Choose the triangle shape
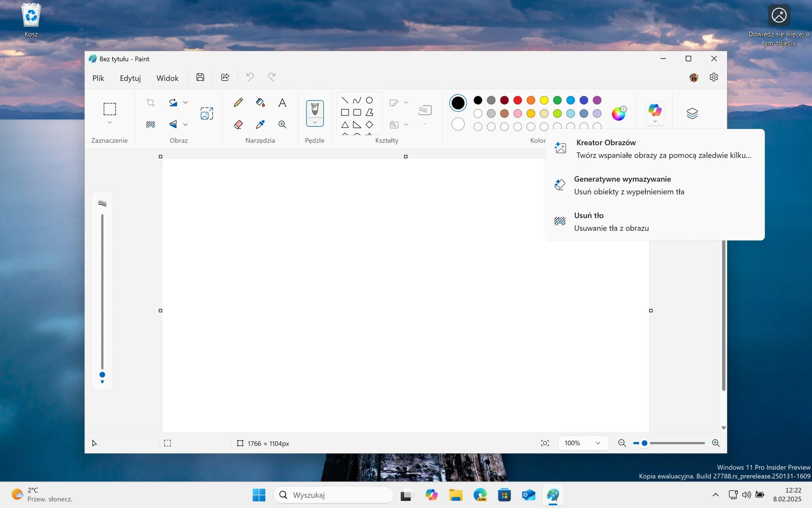 [x=345, y=125]
